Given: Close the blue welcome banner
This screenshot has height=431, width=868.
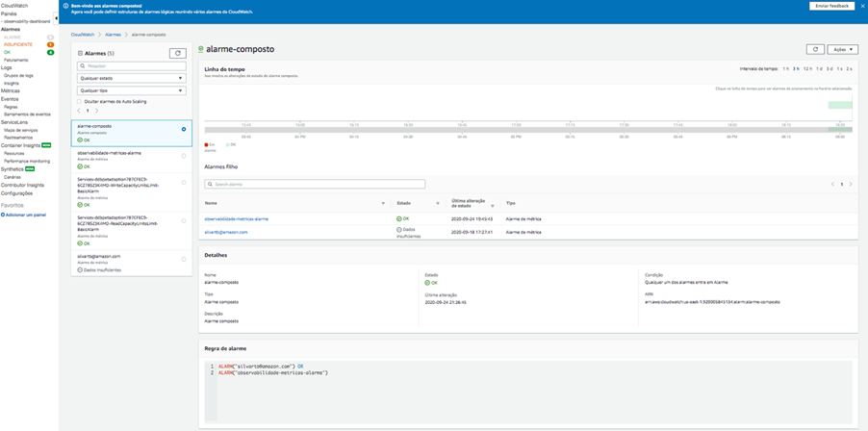Looking at the screenshot, I should pos(862,6).
